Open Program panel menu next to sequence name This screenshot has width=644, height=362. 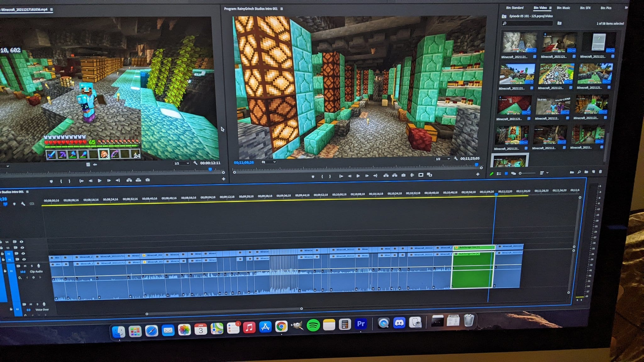(281, 9)
